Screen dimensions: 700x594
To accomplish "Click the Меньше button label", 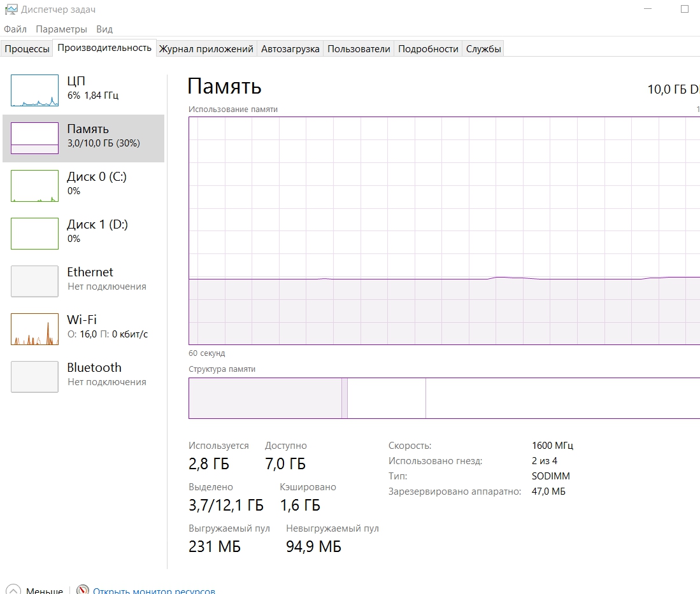I will (44, 590).
